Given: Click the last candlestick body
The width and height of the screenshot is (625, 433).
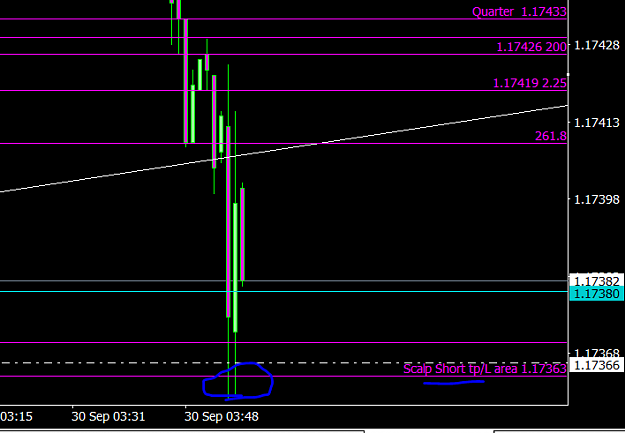Looking at the screenshot, I should [242, 234].
